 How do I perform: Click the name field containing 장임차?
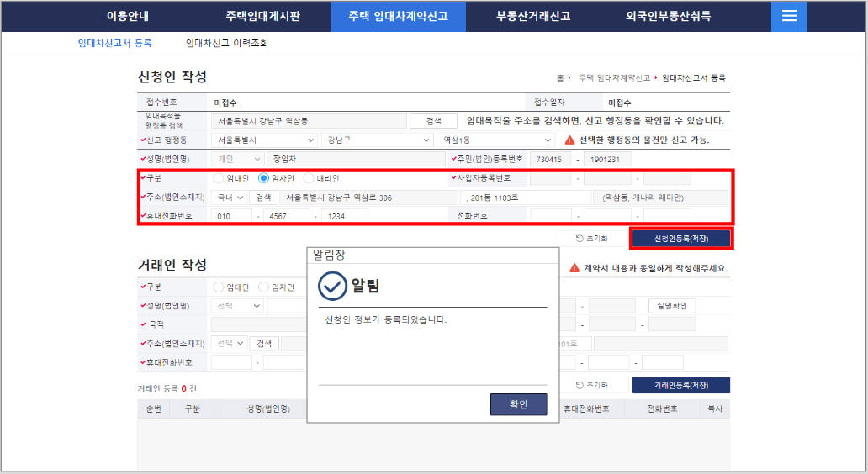click(x=356, y=160)
